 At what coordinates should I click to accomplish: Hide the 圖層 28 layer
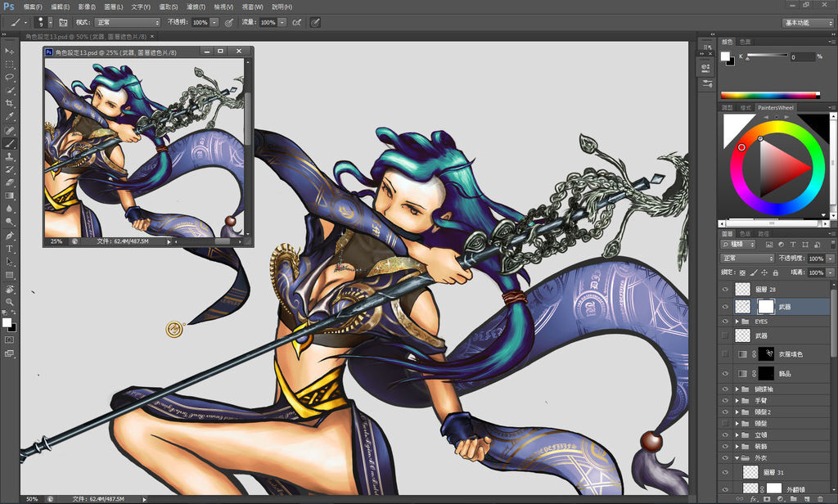(725, 289)
